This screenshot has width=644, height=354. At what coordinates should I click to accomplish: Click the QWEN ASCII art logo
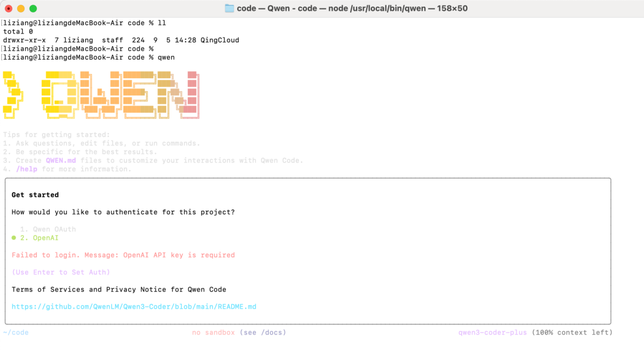click(101, 95)
